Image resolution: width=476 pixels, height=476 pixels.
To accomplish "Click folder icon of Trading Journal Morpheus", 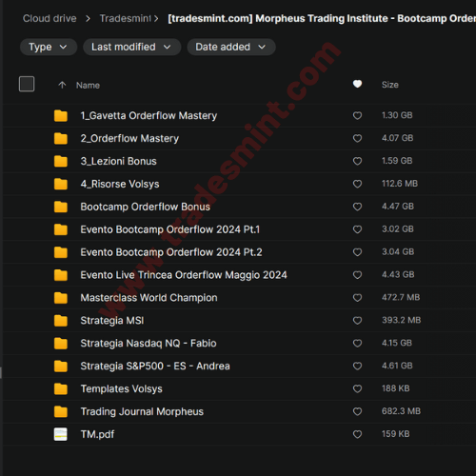I will [61, 411].
